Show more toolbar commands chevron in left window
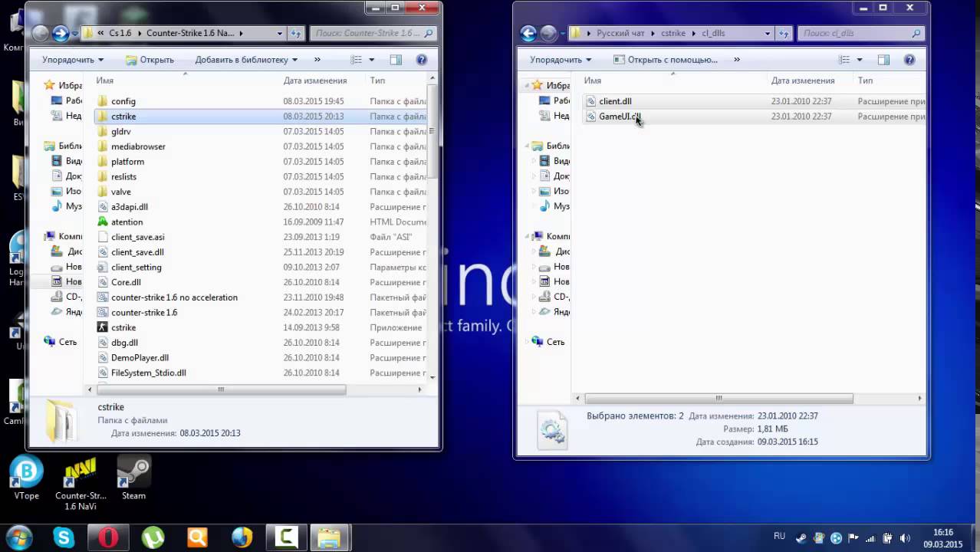 [x=317, y=59]
